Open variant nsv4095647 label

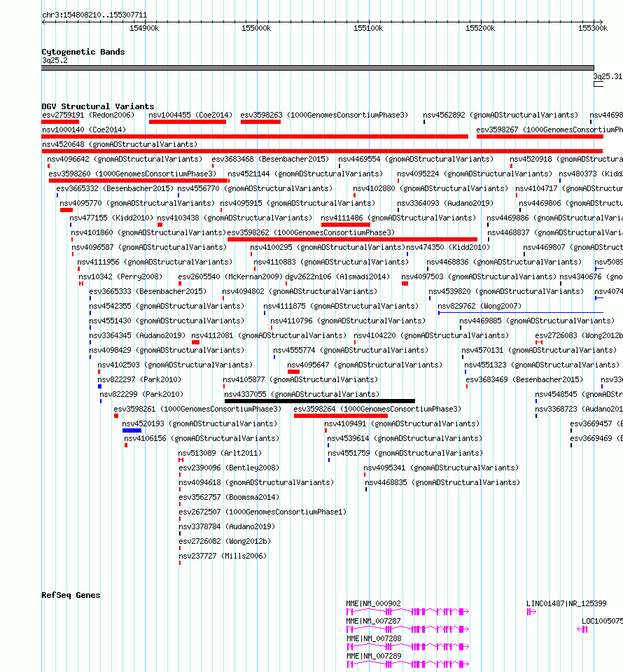coord(365,365)
